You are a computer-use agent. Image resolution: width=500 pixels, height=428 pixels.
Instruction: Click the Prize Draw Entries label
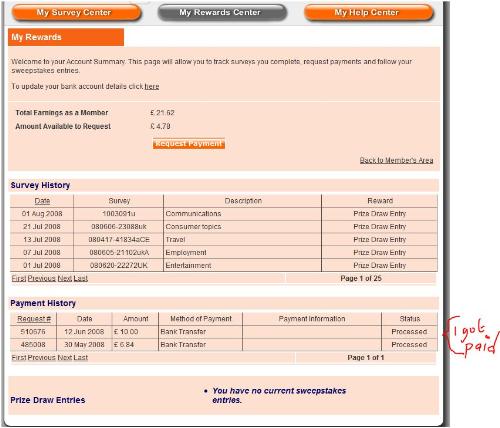48,400
